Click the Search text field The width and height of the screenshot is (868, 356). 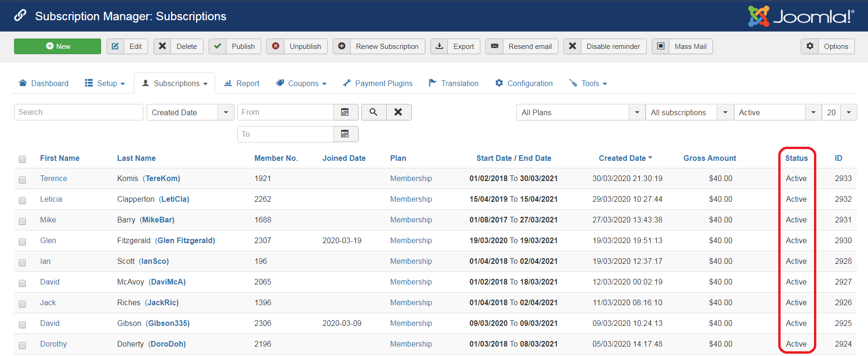[78, 112]
